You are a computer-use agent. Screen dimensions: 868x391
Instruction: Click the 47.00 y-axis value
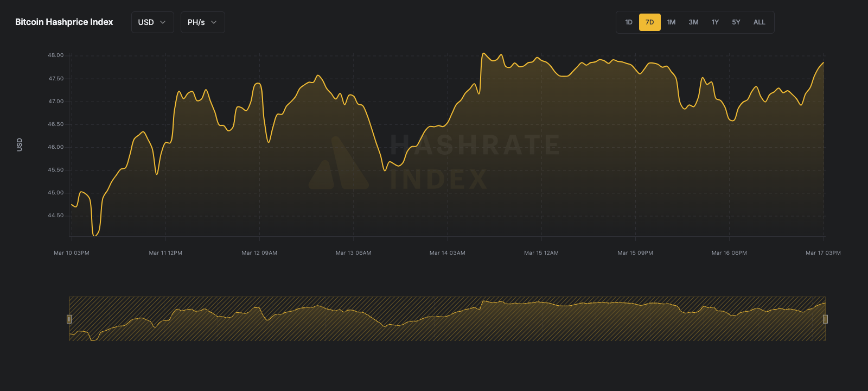tap(56, 102)
